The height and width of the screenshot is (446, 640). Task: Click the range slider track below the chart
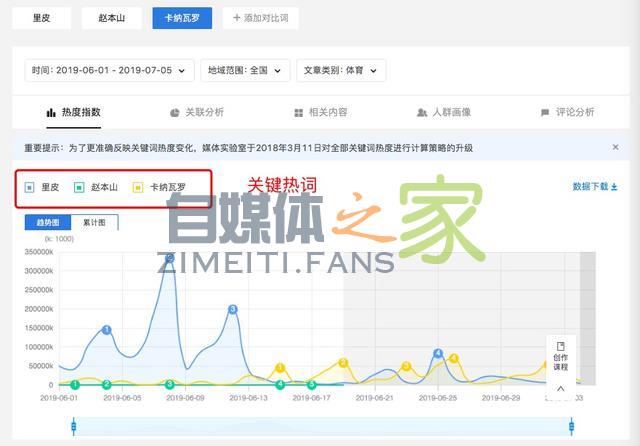pyautogui.click(x=322, y=427)
